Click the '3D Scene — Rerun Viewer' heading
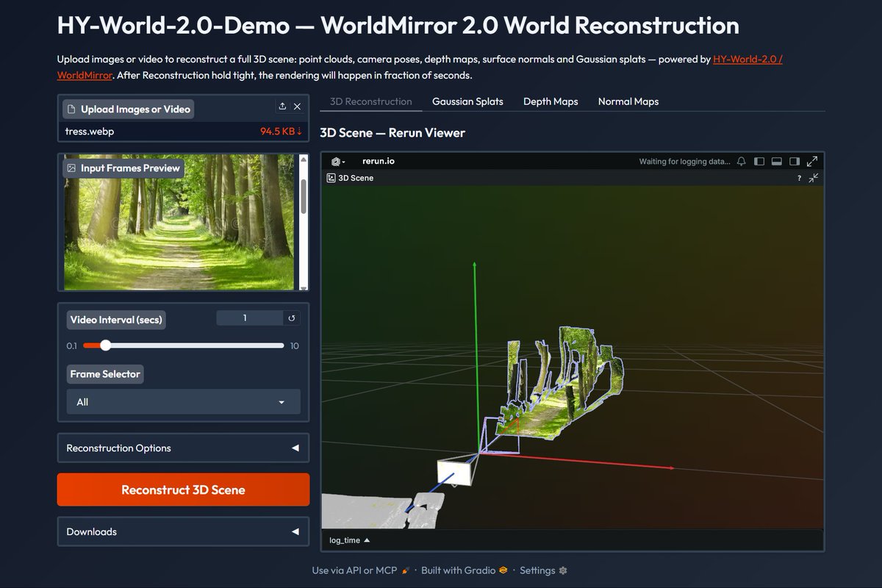This screenshot has width=882, height=588. point(392,133)
